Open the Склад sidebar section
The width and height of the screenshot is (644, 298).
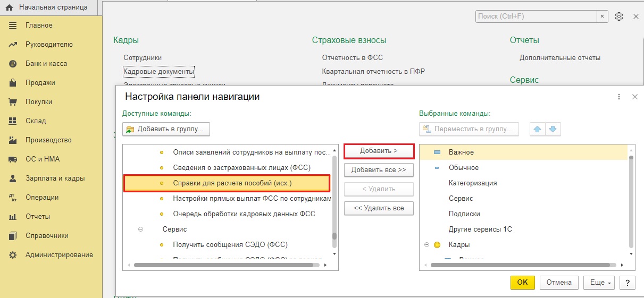[36, 121]
